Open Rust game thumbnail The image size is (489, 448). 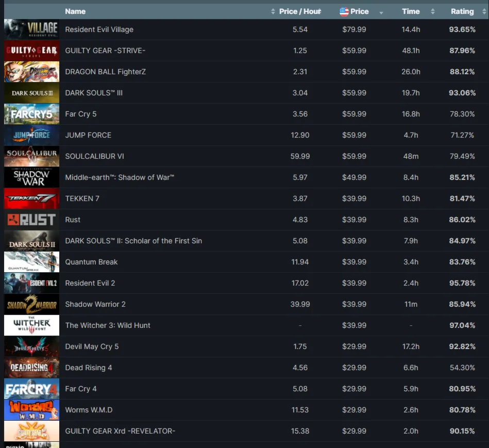coord(31,220)
